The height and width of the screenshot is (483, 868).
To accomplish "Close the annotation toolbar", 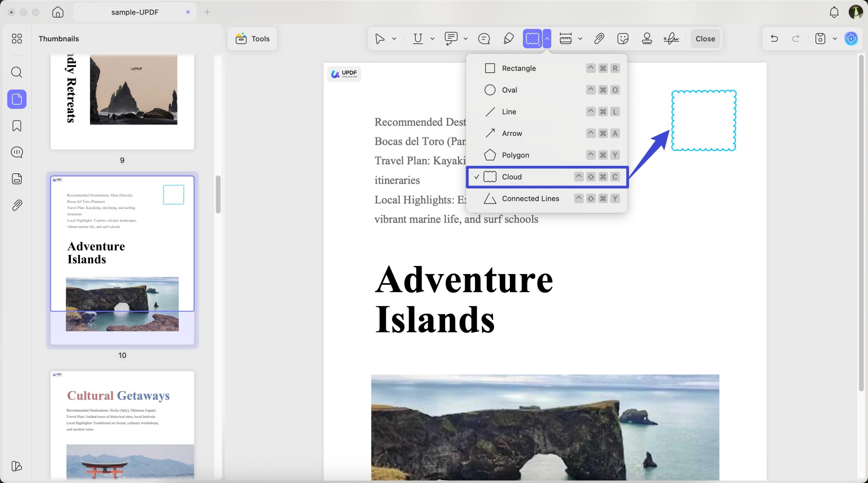I will point(705,38).
